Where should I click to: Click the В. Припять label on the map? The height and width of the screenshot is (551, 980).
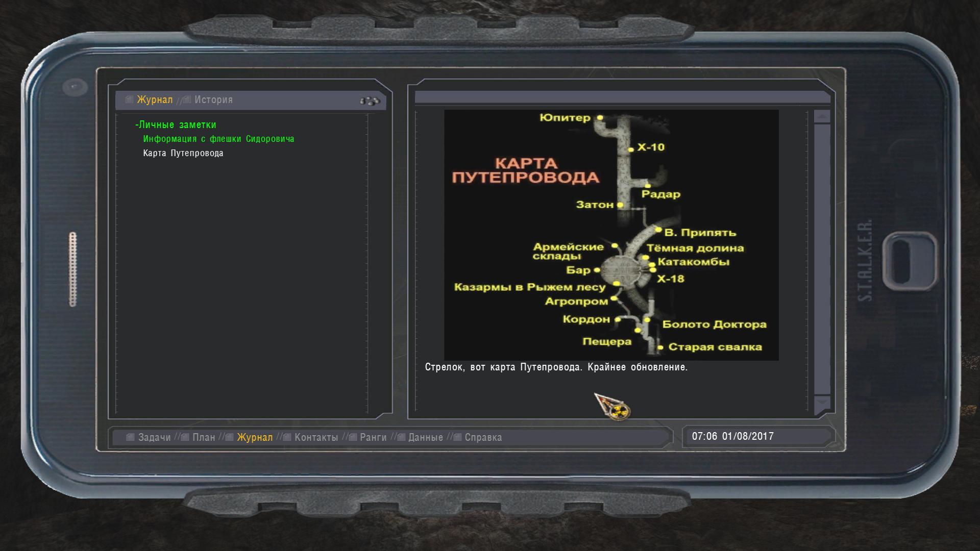(x=700, y=233)
